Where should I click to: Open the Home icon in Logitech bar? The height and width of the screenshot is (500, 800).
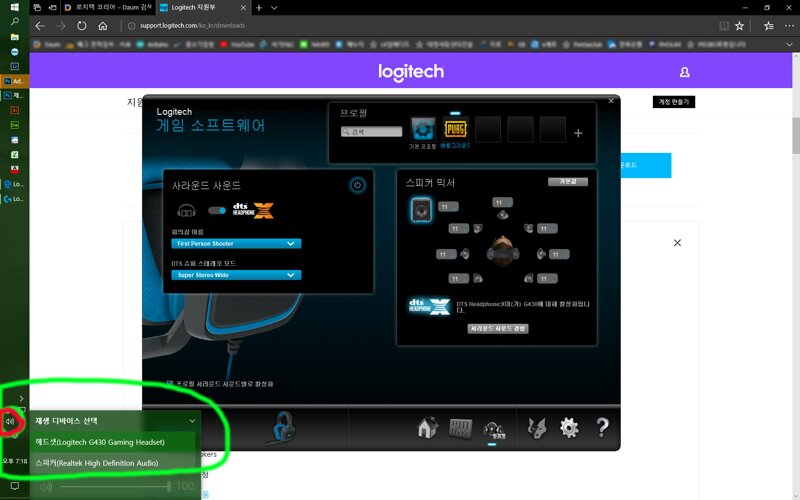[x=427, y=428]
